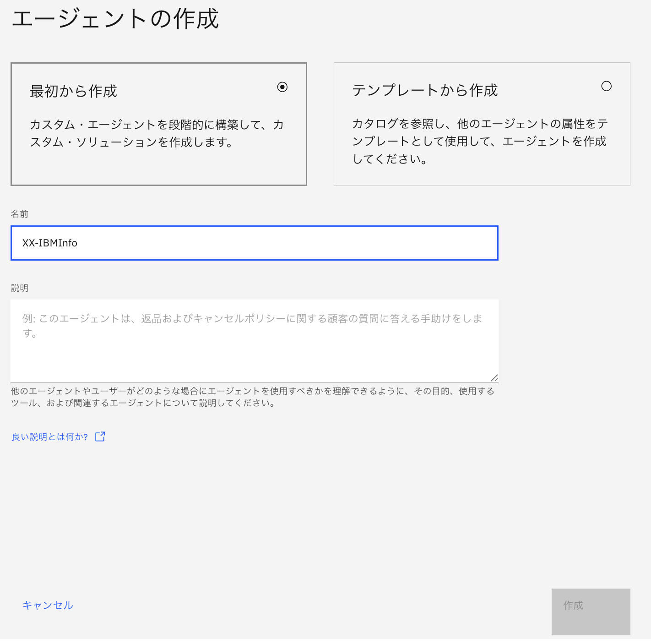Click the empty bottom area of 最初から作成 card
This screenshot has width=651, height=644.
[158, 169]
